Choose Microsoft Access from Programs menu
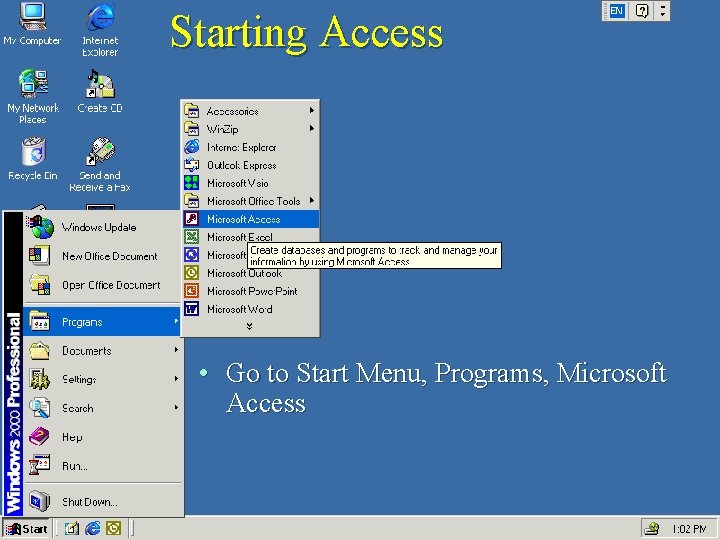This screenshot has width=720, height=540. click(250, 219)
